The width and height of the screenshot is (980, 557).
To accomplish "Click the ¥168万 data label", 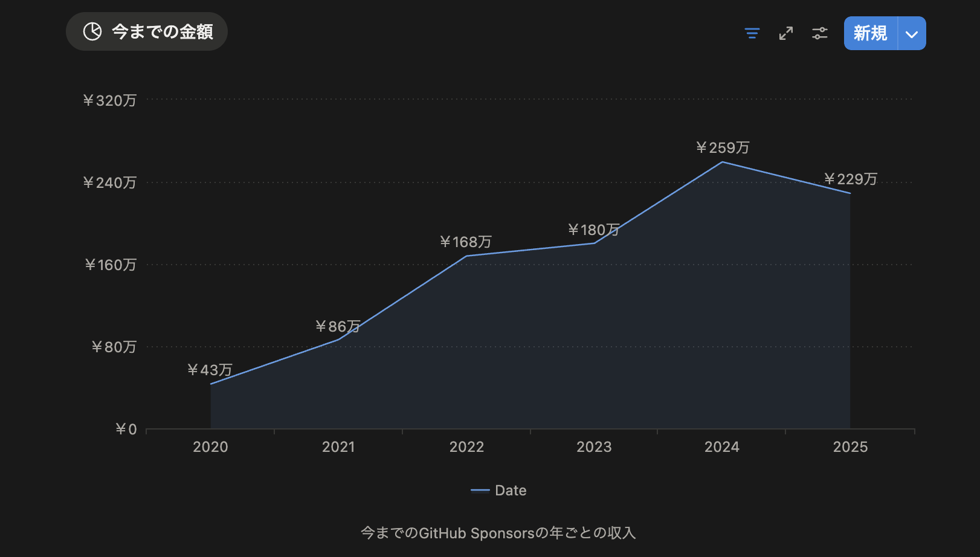I will tap(466, 242).
